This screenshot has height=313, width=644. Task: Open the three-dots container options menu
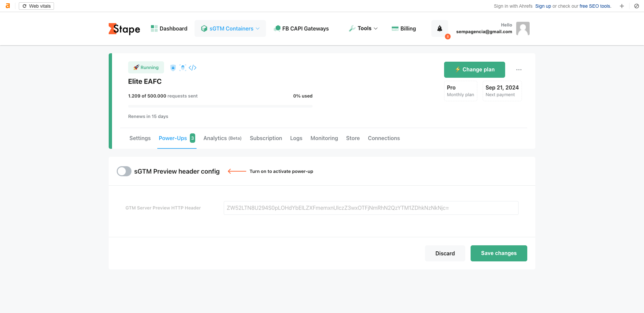tap(519, 70)
